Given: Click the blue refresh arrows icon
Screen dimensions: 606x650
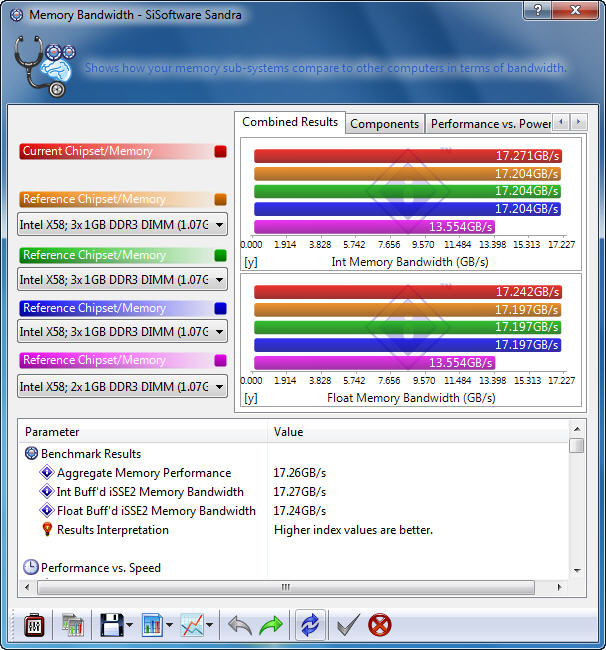Looking at the screenshot, I should pyautogui.click(x=310, y=625).
